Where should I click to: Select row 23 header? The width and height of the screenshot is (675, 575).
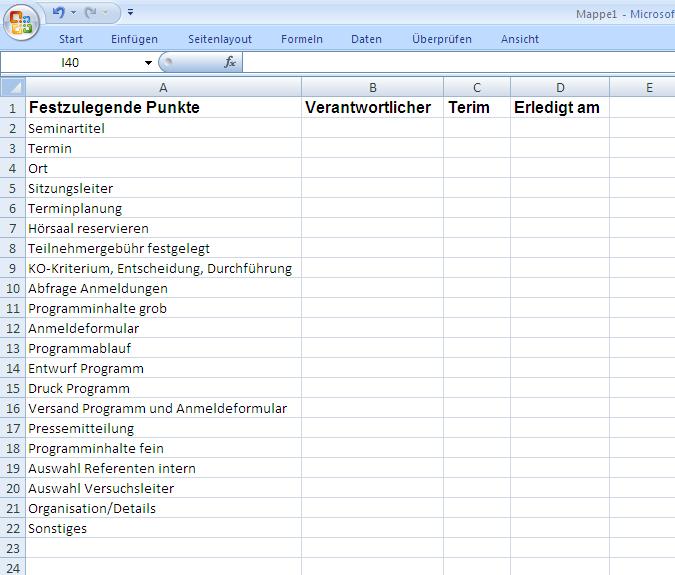(12, 548)
